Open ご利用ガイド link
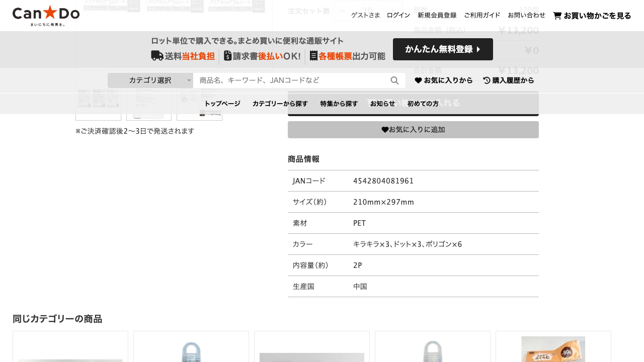Screen dimensions: 644x362 tap(482, 15)
